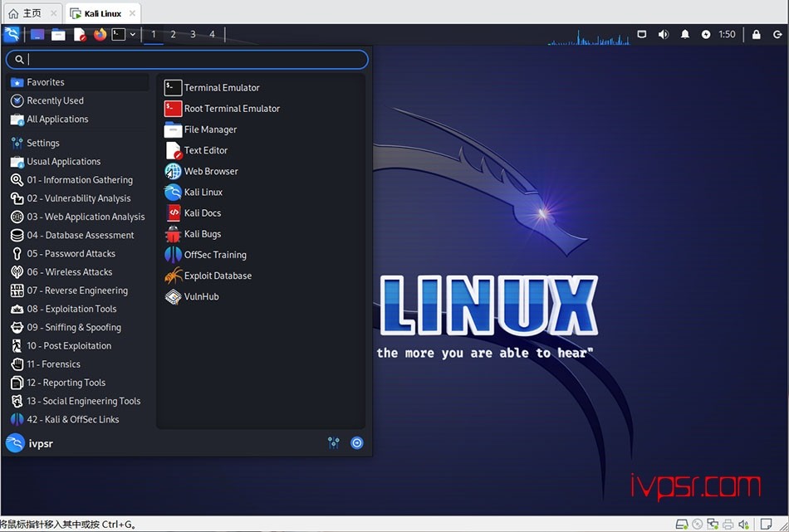This screenshot has height=532, width=789.
Task: Click the printer status icon
Action: pos(728,525)
